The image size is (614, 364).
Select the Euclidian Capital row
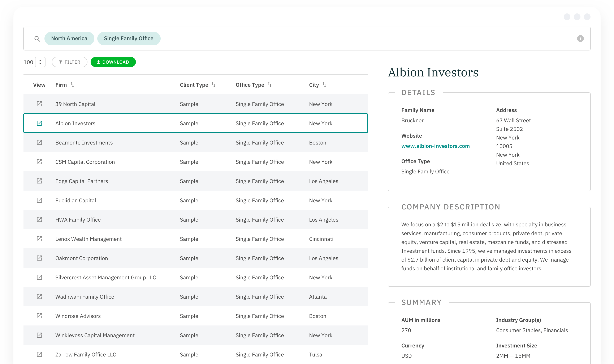coord(172,200)
